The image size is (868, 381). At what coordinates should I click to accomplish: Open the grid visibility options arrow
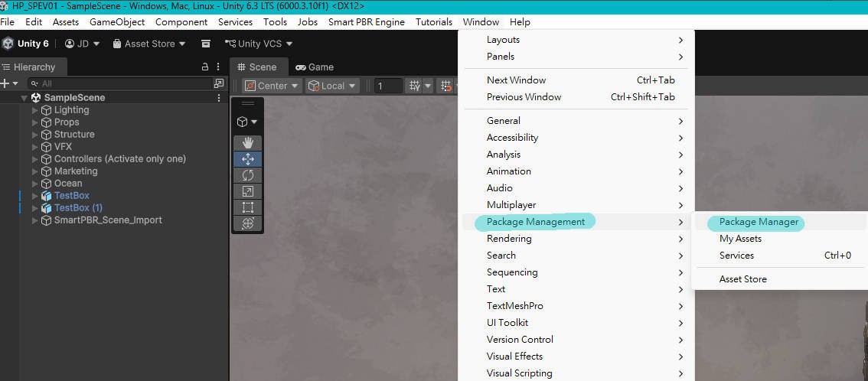point(427,86)
